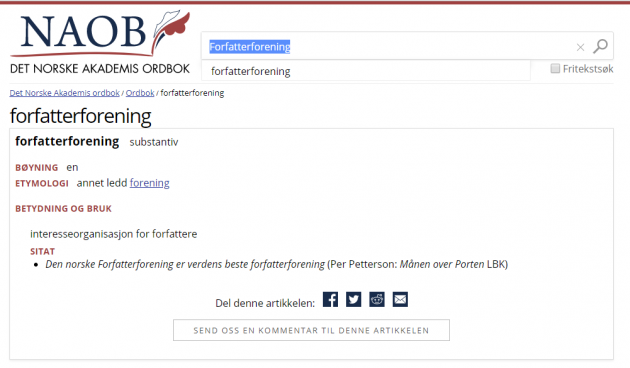Click the 'forfatterforening' current breadcrumb text

click(192, 93)
